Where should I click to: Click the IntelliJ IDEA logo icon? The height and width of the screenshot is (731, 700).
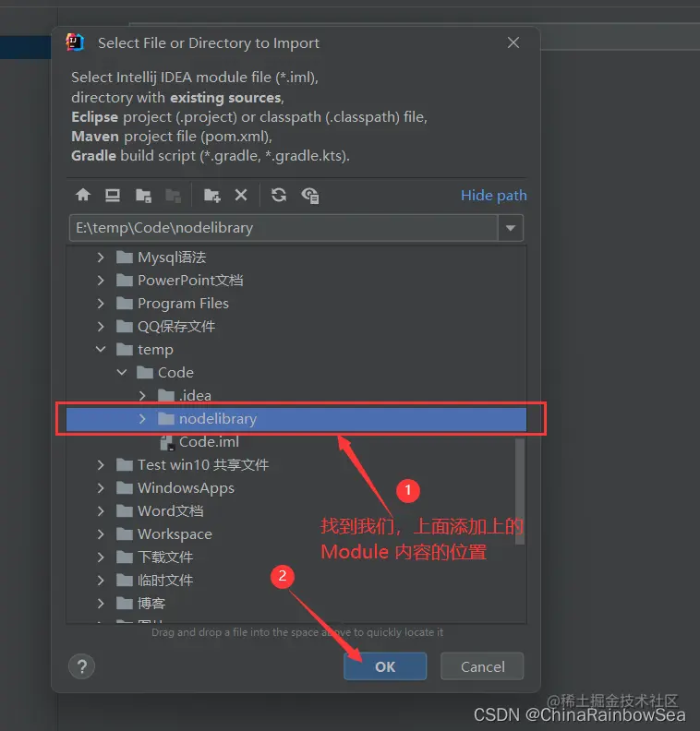[x=75, y=42]
